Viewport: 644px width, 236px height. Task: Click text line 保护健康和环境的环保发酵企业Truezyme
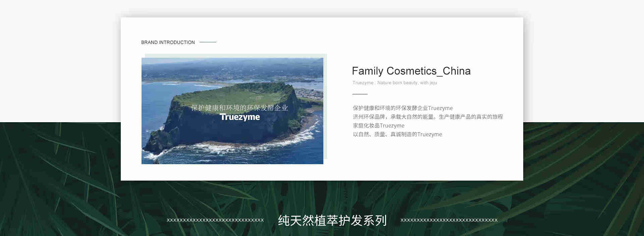click(403, 108)
